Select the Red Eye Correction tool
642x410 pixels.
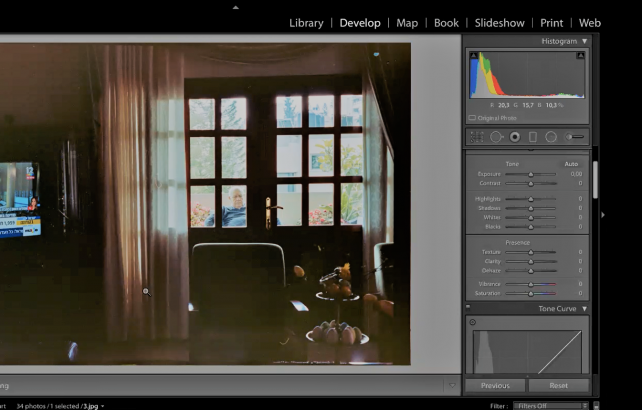point(515,136)
